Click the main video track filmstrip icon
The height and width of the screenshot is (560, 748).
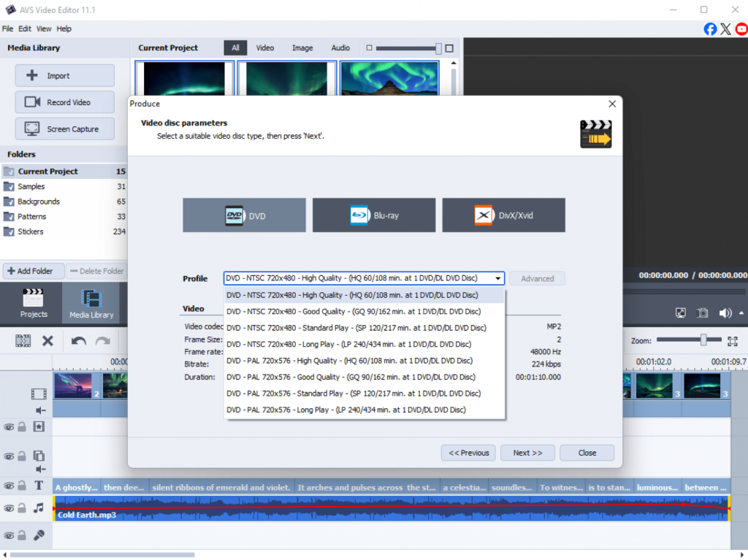39,394
